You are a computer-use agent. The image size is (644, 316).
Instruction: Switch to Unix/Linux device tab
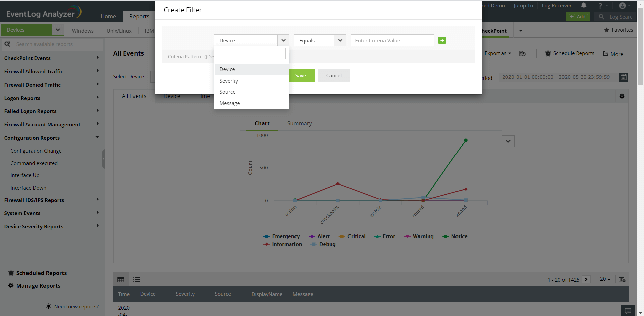click(119, 31)
